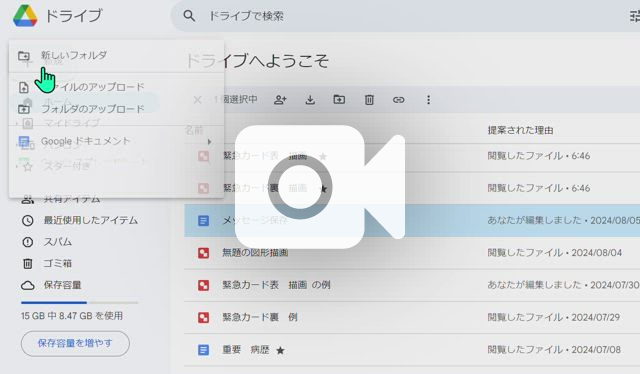This screenshot has height=374, width=640.
Task: Click the メッセージ保存 Docs icon
Action: pyautogui.click(x=203, y=221)
